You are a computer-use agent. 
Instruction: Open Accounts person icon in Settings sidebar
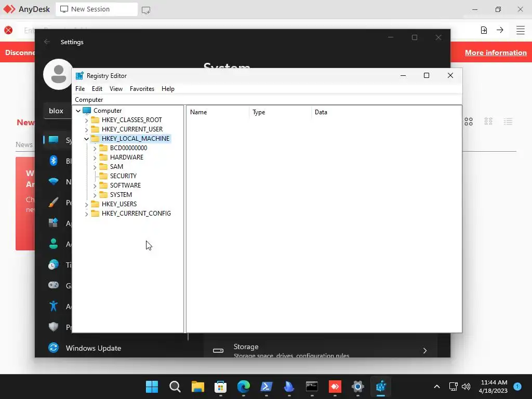tap(54, 244)
